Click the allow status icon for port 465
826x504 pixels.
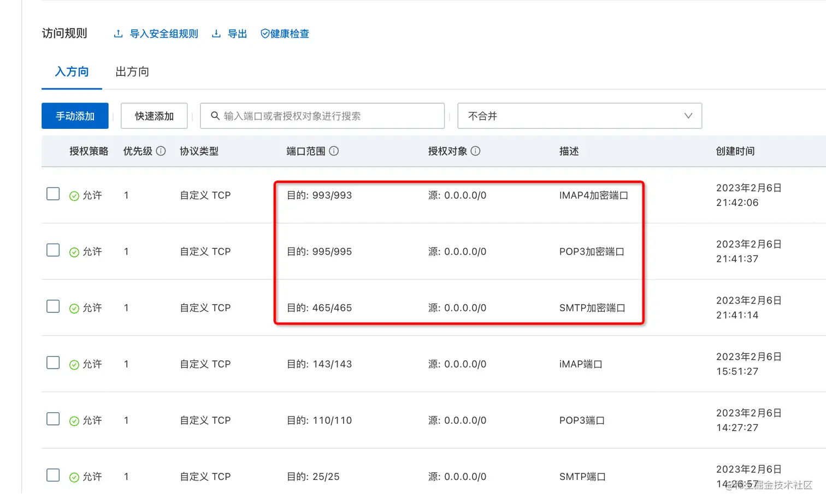[74, 309]
